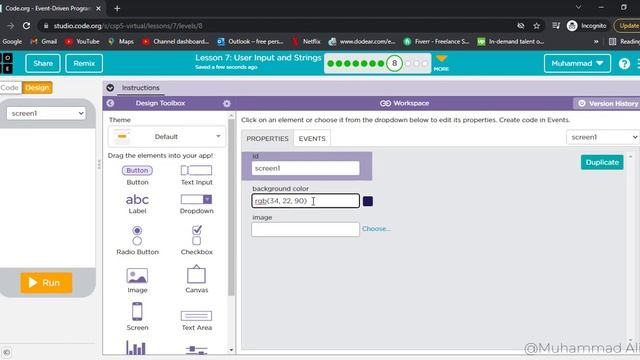Open Muhammad account dropdown
The width and height of the screenshot is (640, 360).
click(x=577, y=63)
